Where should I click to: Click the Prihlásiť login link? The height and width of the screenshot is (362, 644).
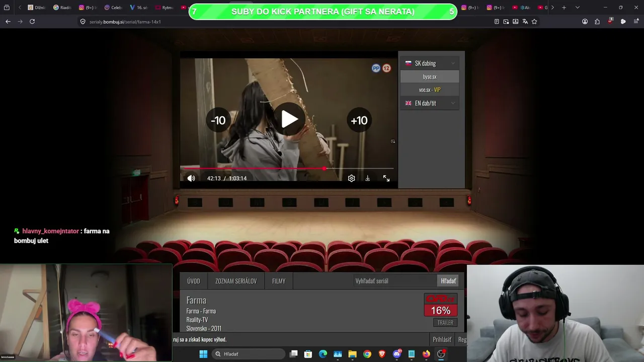[442, 339]
